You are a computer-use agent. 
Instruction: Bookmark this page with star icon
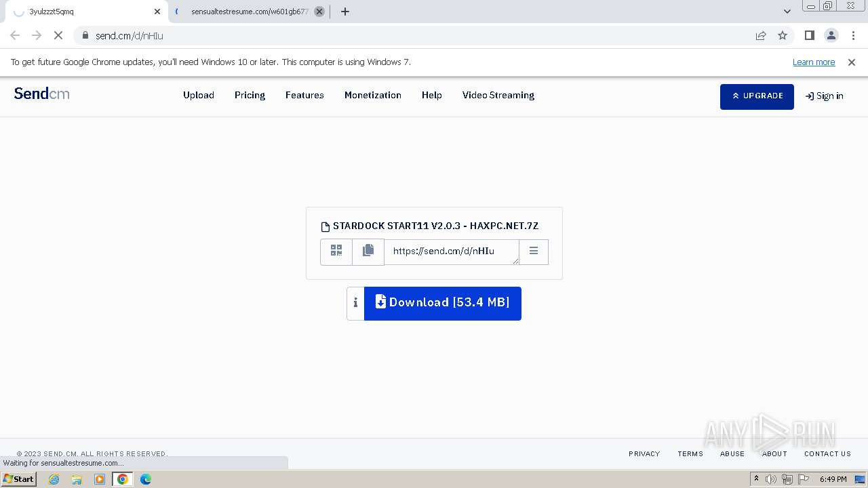point(783,35)
